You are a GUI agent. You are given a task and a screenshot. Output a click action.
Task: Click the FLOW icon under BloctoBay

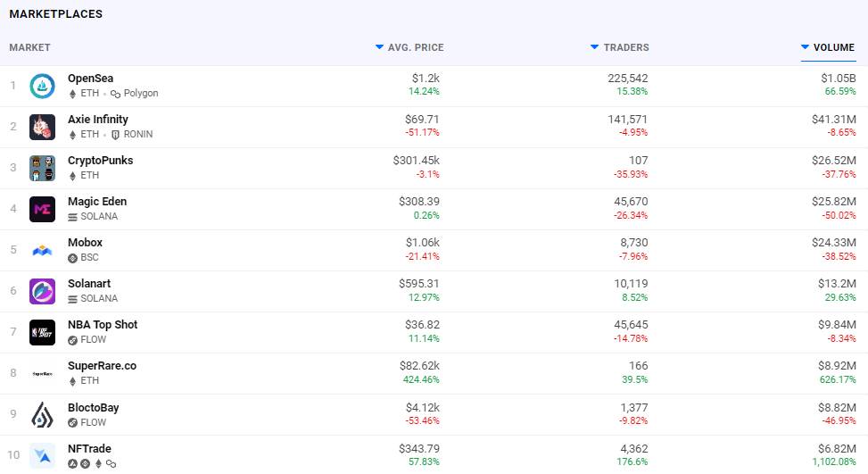[72, 422]
